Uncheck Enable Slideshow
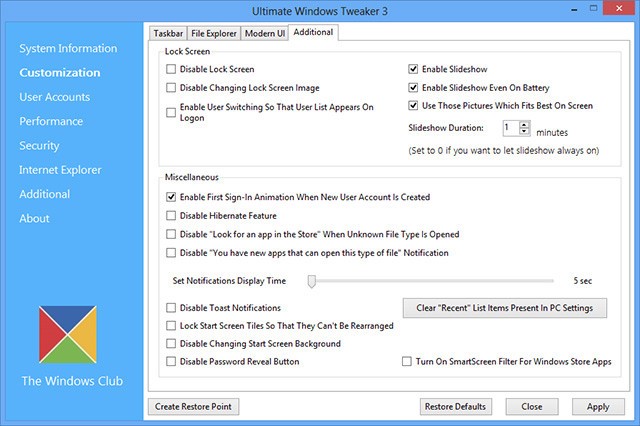The height and width of the screenshot is (426, 640). (x=413, y=69)
